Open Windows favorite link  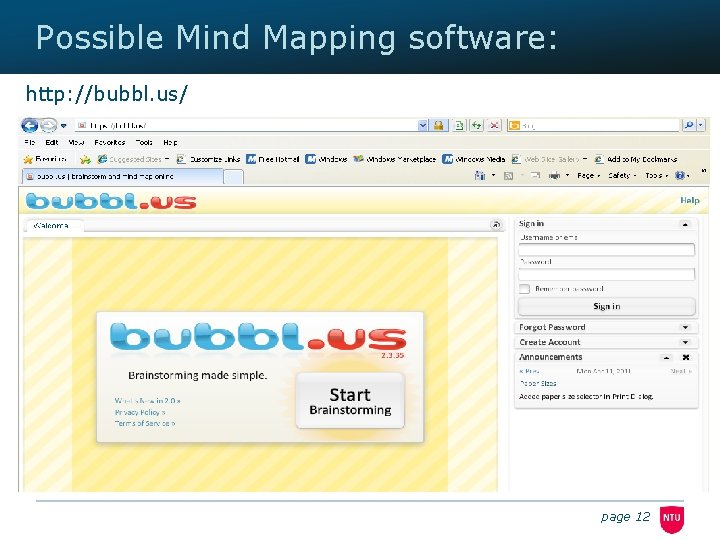pyautogui.click(x=326, y=159)
